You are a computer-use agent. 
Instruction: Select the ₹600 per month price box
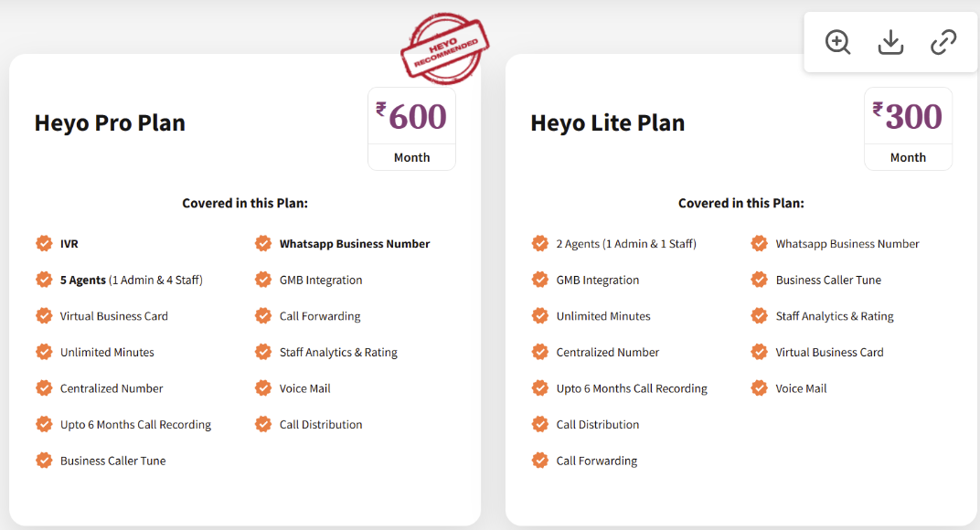(412, 129)
